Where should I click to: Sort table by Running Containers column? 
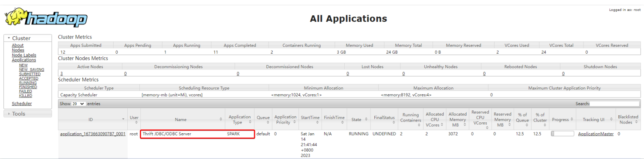click(411, 119)
